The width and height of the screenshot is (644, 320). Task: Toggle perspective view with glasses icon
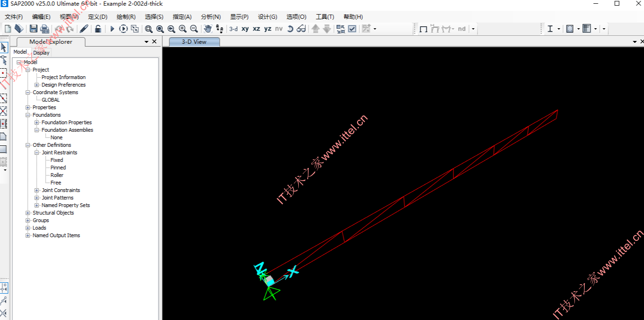click(302, 29)
